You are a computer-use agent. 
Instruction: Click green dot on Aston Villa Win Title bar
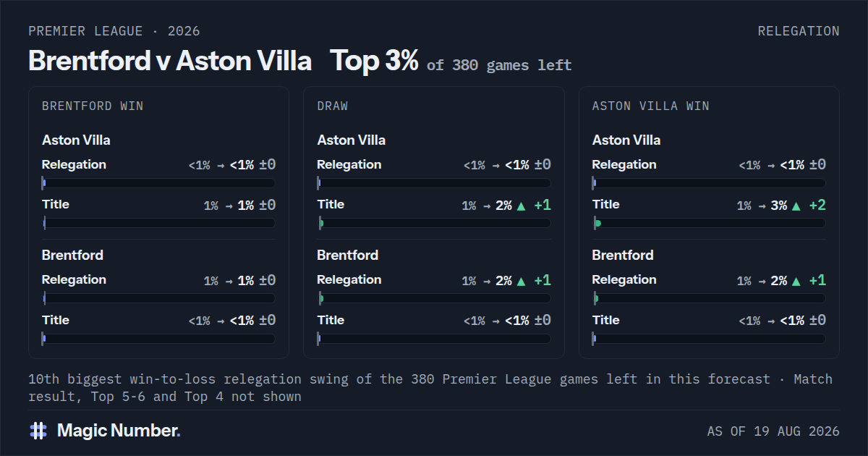click(597, 224)
